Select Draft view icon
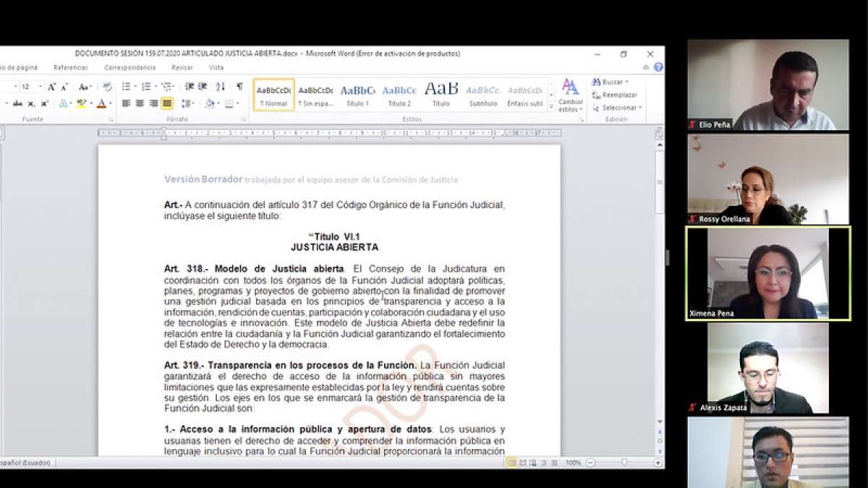This screenshot has width=868, height=488. coord(554,462)
